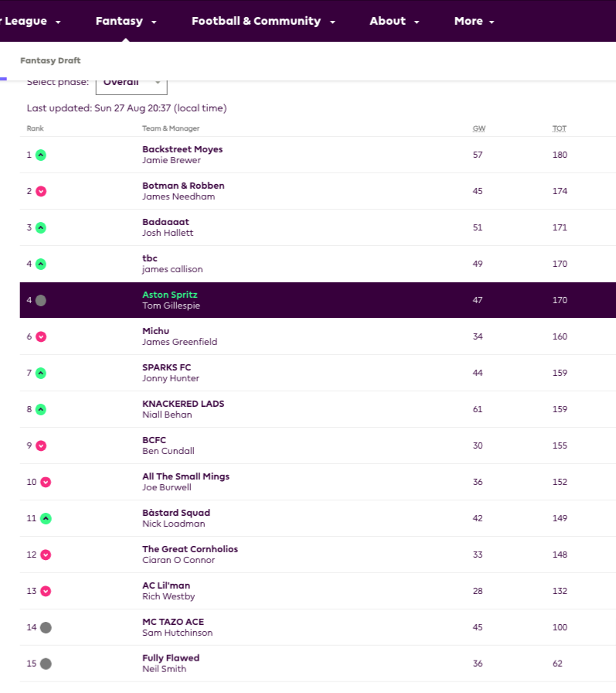Viewport: 616px width, 693px height.
Task: Click the TOT column header
Action: (559, 128)
